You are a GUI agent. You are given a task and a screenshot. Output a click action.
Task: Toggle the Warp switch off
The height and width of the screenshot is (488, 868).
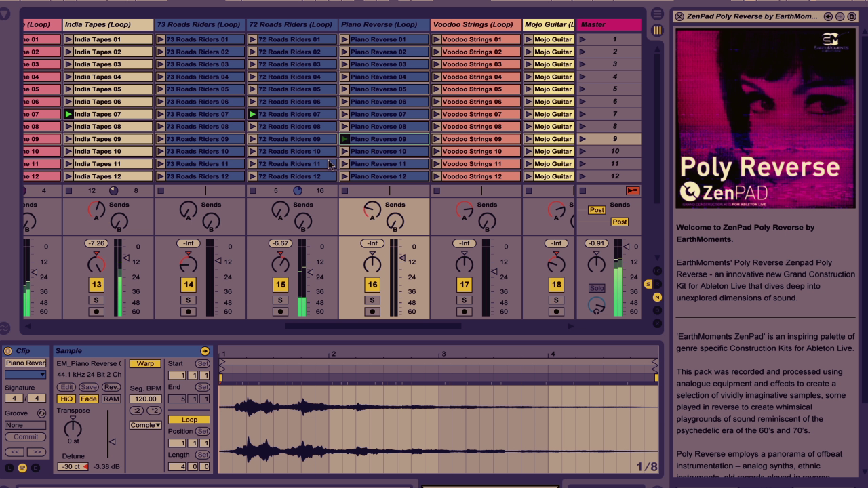click(145, 363)
